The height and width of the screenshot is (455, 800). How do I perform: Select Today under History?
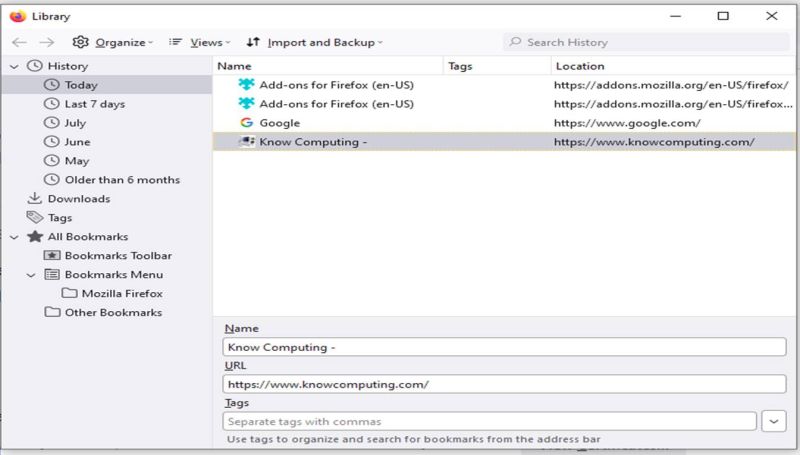point(107,85)
